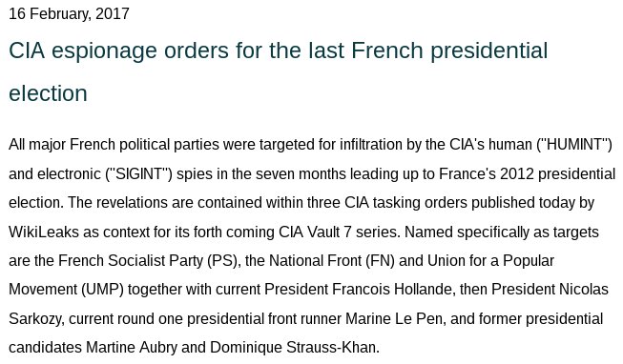The height and width of the screenshot is (364, 623).
Task: Click the "CIA Vault 7 series" phrase
Action: point(339,232)
